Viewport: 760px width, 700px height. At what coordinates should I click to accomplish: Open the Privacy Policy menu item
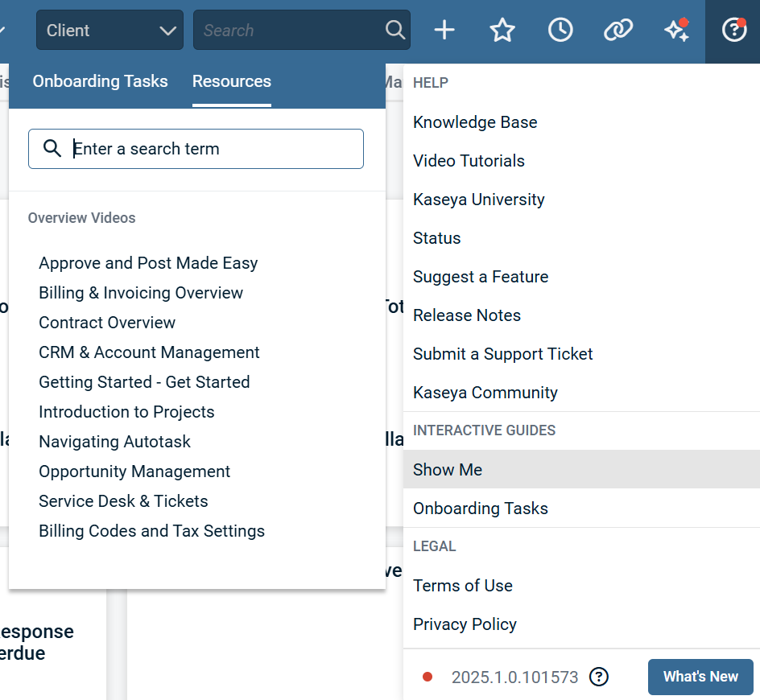point(465,624)
